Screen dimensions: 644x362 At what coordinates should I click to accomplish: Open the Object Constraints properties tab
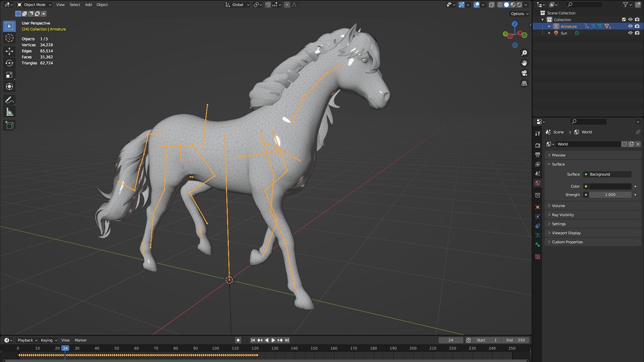coord(538,226)
